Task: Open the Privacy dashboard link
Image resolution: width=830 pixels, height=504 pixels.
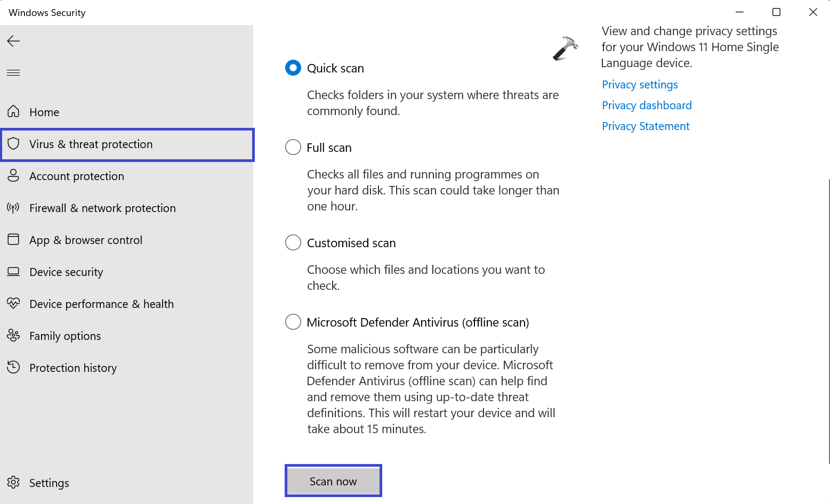Action: 647,105
